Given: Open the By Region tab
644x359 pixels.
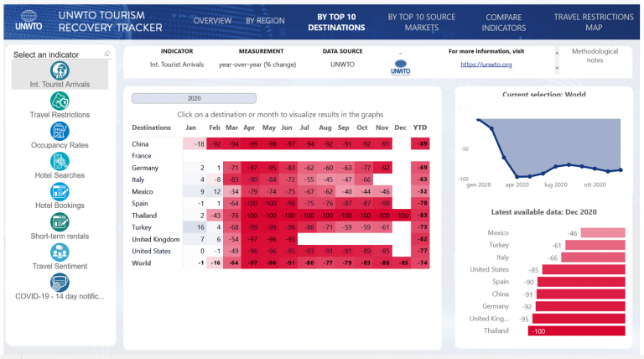Looking at the screenshot, I should [x=265, y=20].
